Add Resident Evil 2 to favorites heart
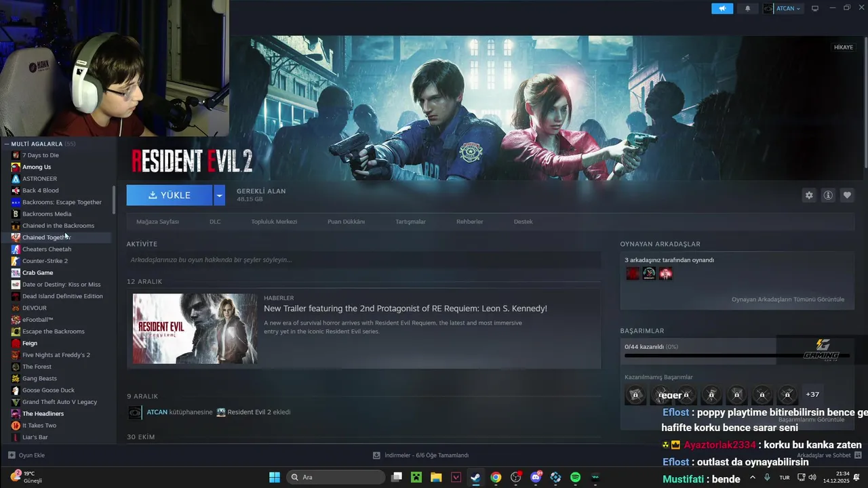This screenshot has height=488, width=868. click(847, 195)
